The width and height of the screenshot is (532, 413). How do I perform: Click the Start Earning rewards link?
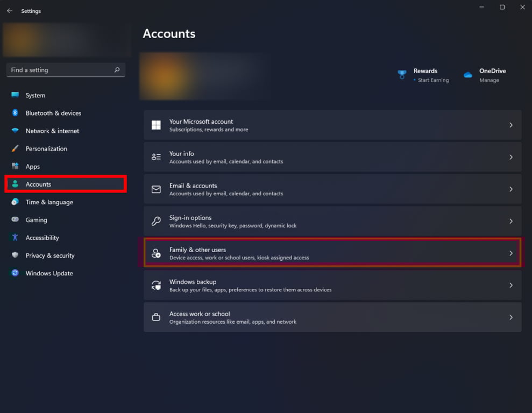[x=432, y=80]
